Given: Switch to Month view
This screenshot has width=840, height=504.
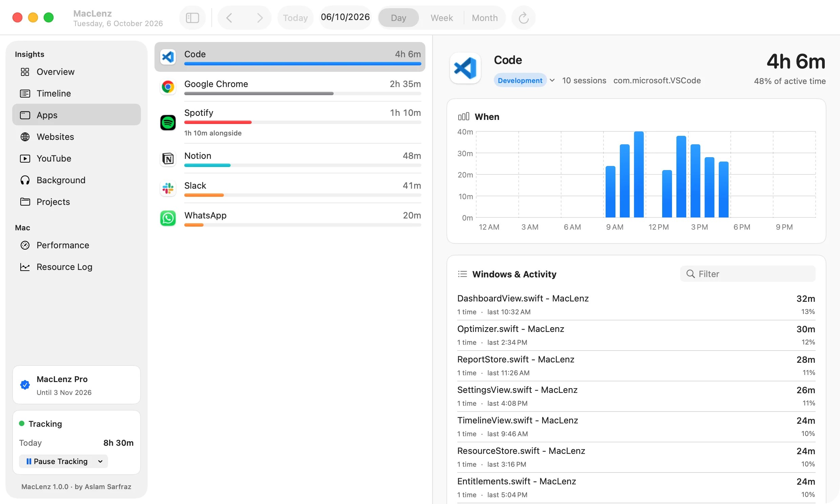Looking at the screenshot, I should pos(484,18).
